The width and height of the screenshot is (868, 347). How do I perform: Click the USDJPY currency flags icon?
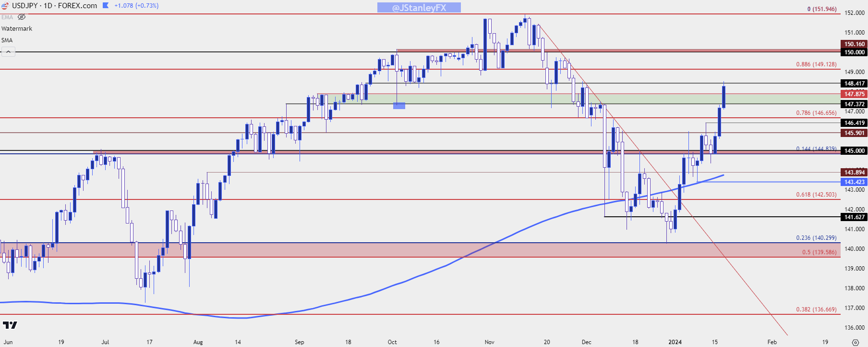coord(5,6)
